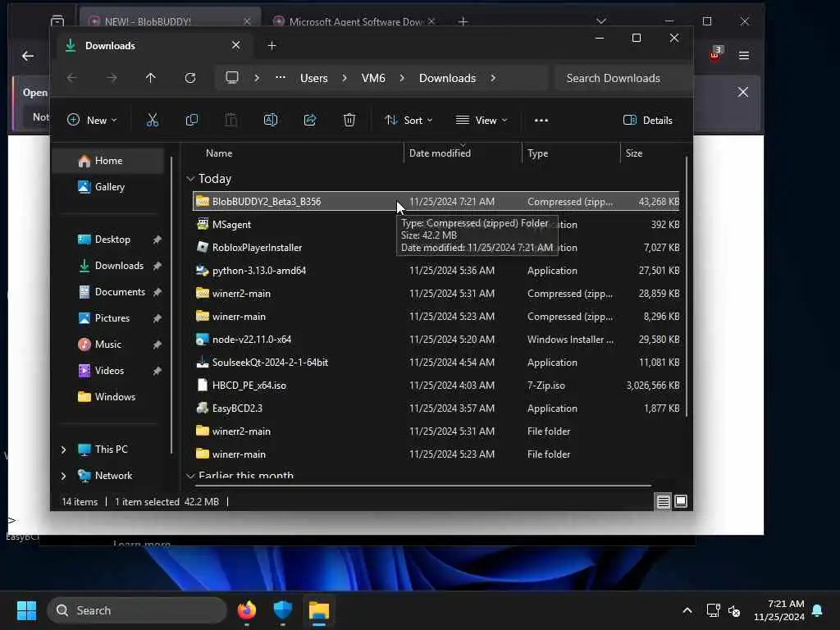Click the file list vertical scrollbar

(x=687, y=286)
